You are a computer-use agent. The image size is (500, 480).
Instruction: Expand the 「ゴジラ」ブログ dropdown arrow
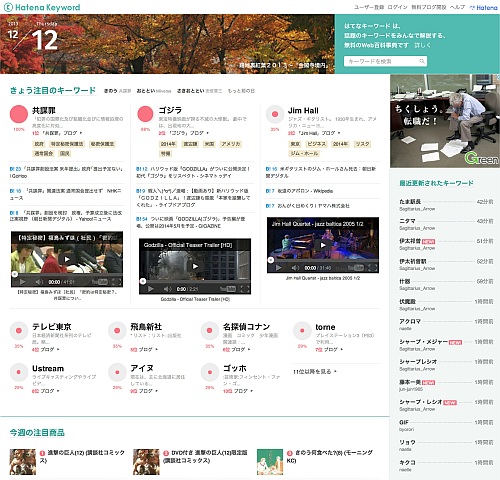[x=207, y=133]
